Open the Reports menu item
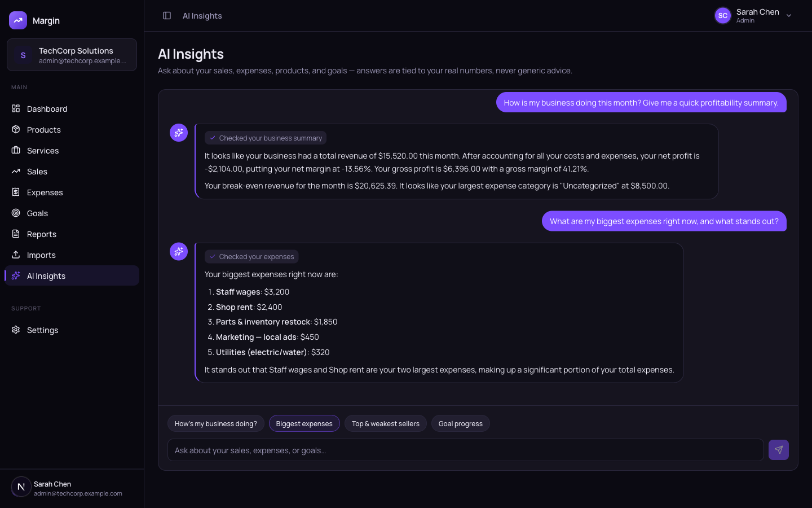The image size is (812, 508). [x=72, y=234]
